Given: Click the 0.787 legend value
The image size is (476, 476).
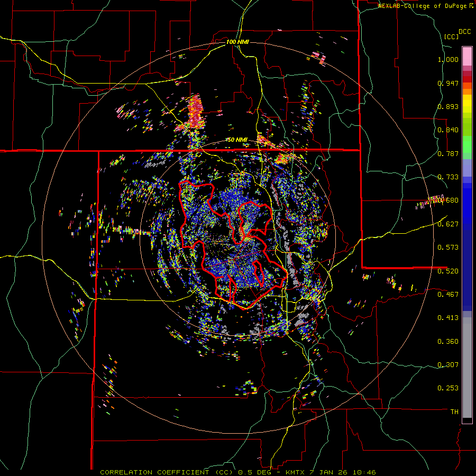Looking at the screenshot, I should coord(448,153).
